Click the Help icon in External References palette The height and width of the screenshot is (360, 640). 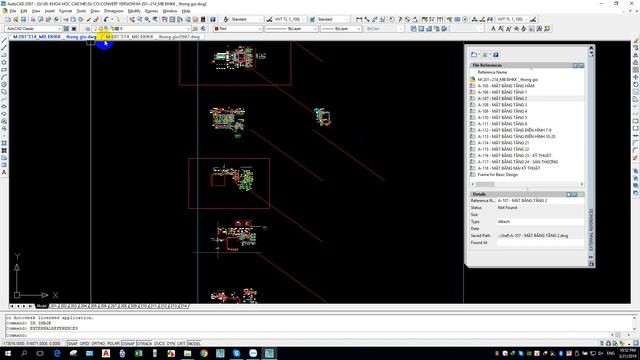pos(496,54)
